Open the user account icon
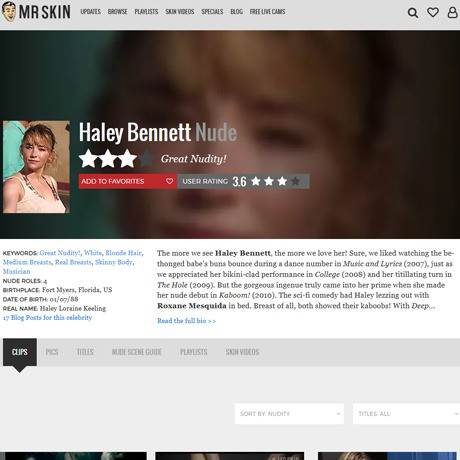The width and height of the screenshot is (460, 460). click(452, 12)
